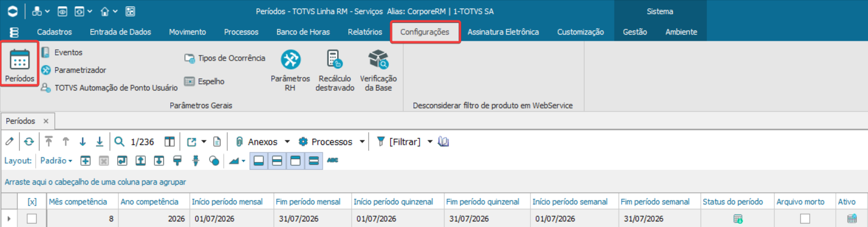Sort by Mês competência column header

(x=82, y=202)
